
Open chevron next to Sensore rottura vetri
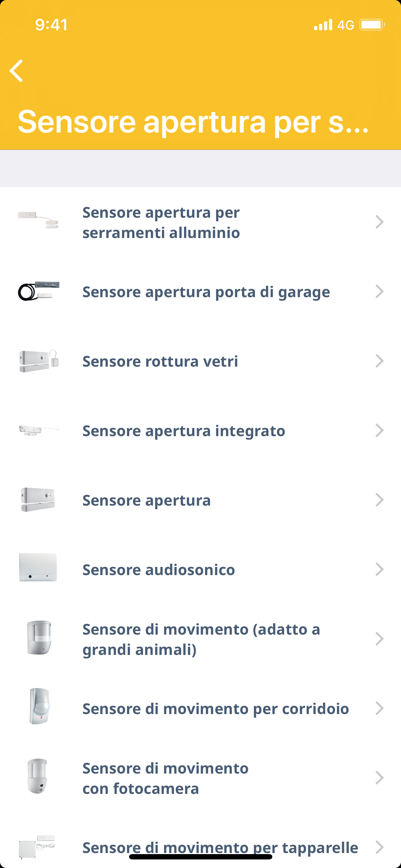(379, 361)
